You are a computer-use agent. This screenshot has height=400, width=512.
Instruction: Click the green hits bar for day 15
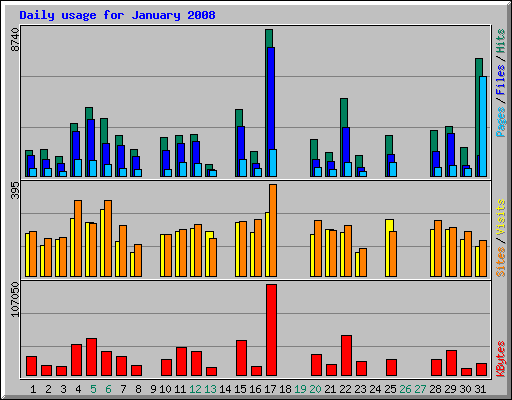click(239, 118)
